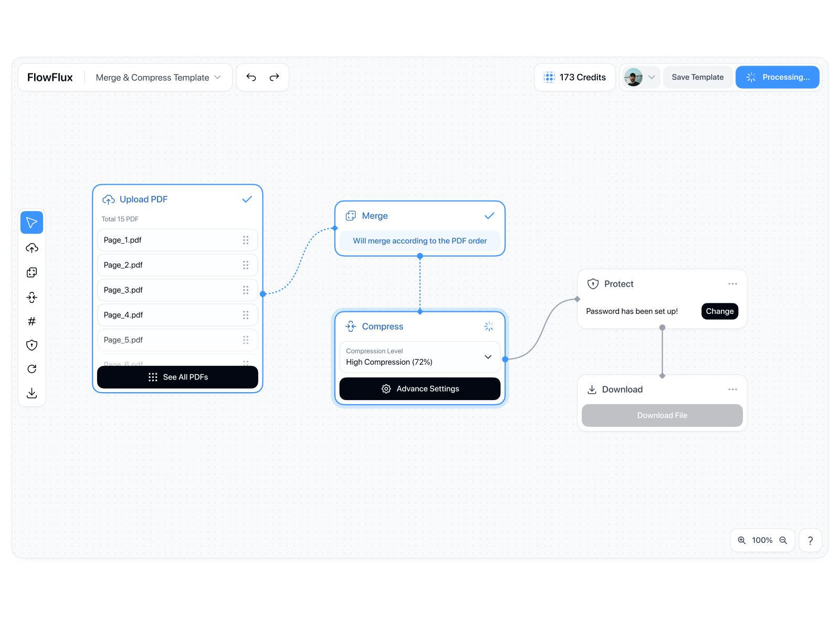Select the Page_1.pdf row
The height and width of the screenshot is (630, 840).
coord(177,240)
